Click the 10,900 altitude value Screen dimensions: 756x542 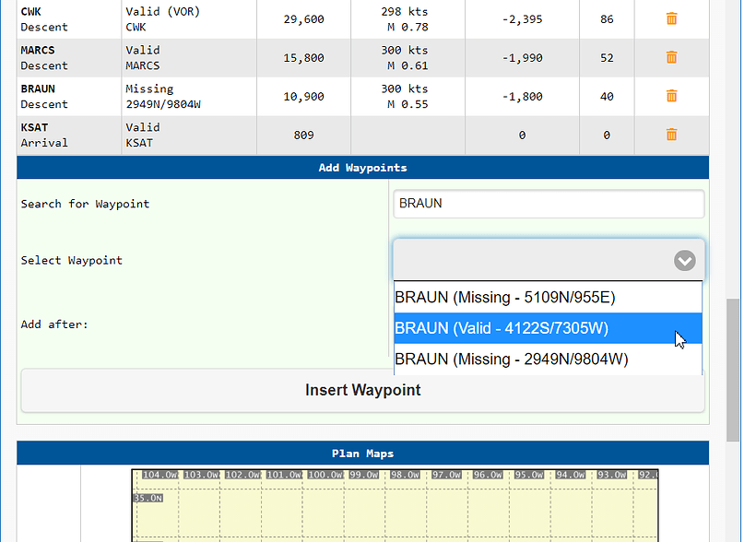[x=303, y=97]
